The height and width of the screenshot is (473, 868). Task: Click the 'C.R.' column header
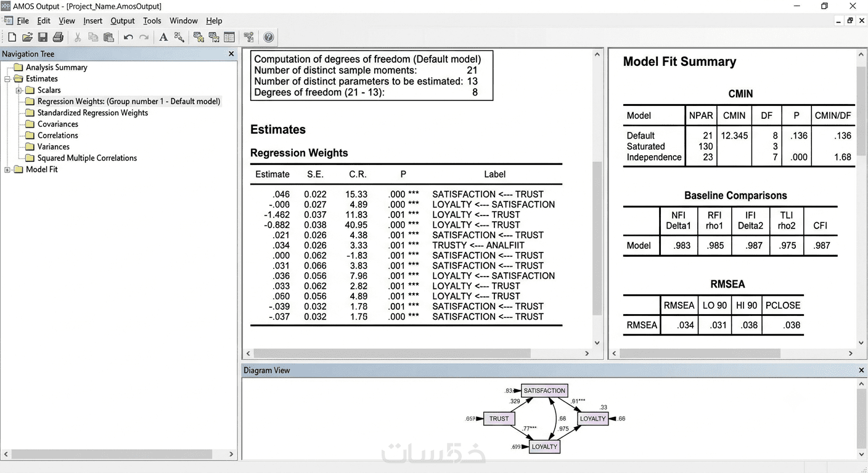click(358, 174)
